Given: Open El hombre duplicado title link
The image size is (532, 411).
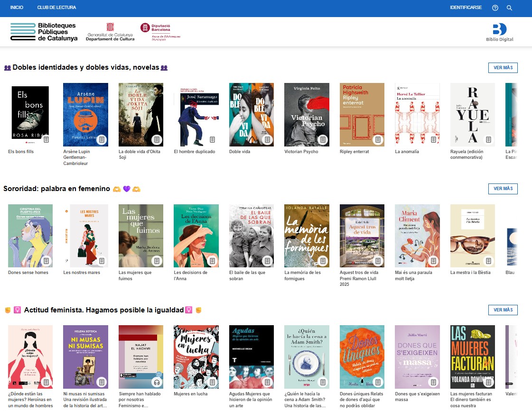Looking at the screenshot, I should coord(194,152).
